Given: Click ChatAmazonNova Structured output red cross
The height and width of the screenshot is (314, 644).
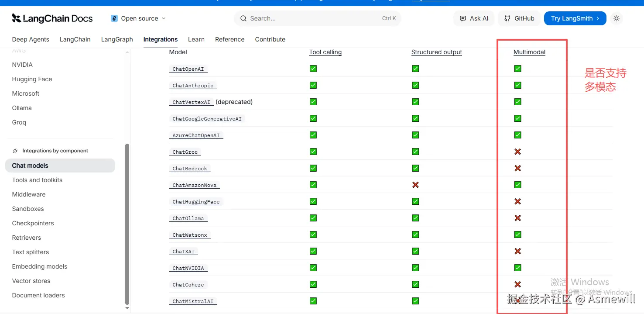Looking at the screenshot, I should 415,185.
